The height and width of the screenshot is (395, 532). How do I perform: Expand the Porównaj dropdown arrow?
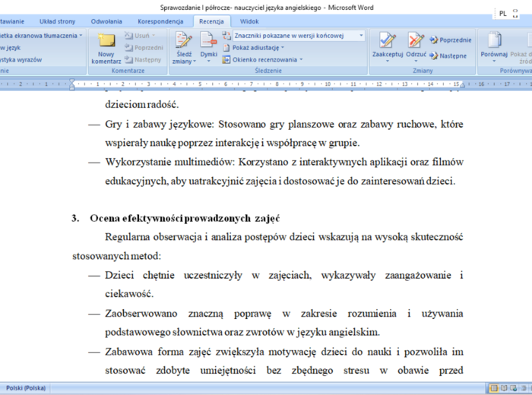click(494, 62)
